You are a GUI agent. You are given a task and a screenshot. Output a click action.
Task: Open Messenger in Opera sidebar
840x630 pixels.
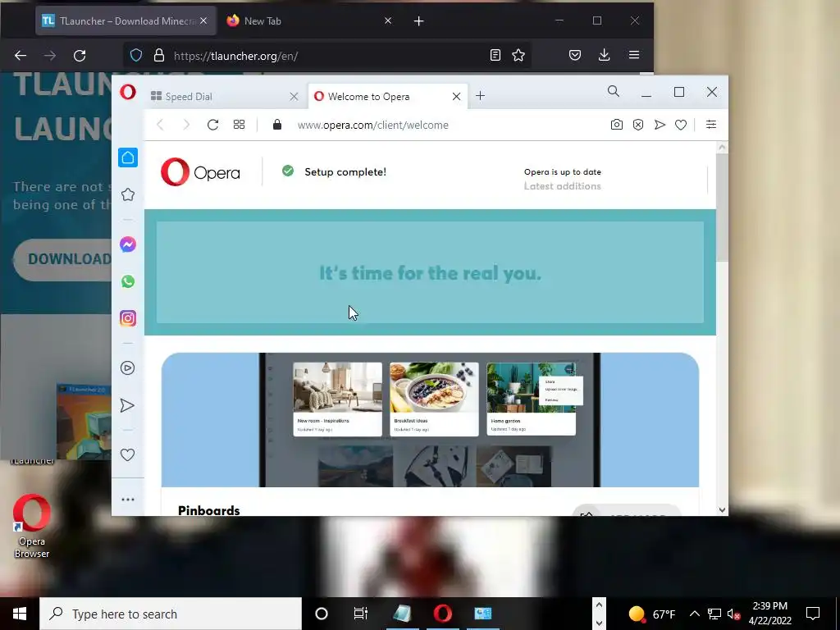127,244
